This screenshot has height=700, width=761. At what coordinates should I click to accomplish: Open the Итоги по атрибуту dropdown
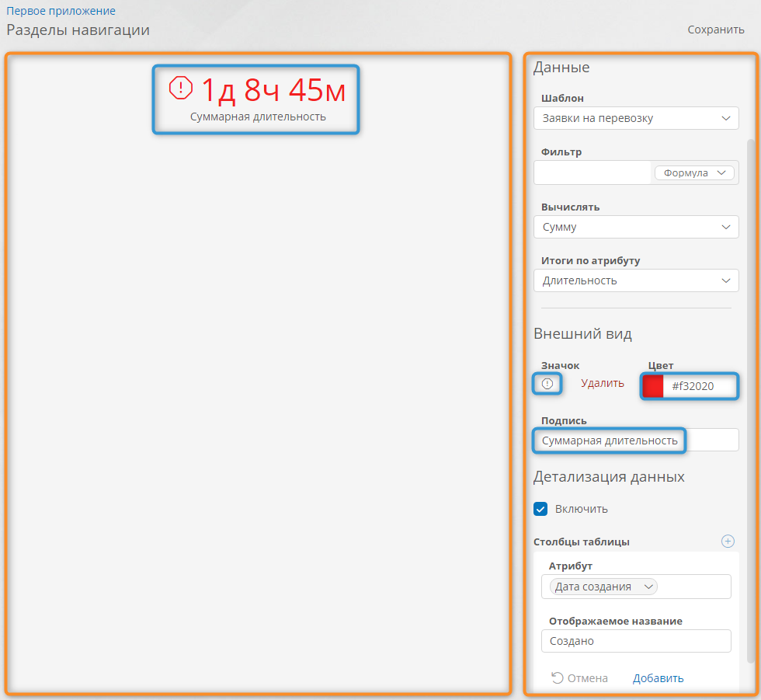click(636, 280)
